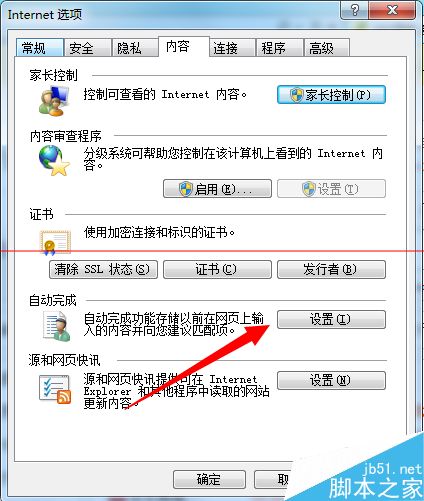Confirm with the 确定 button
Viewport: 424px width, 501px height.
[x=209, y=480]
